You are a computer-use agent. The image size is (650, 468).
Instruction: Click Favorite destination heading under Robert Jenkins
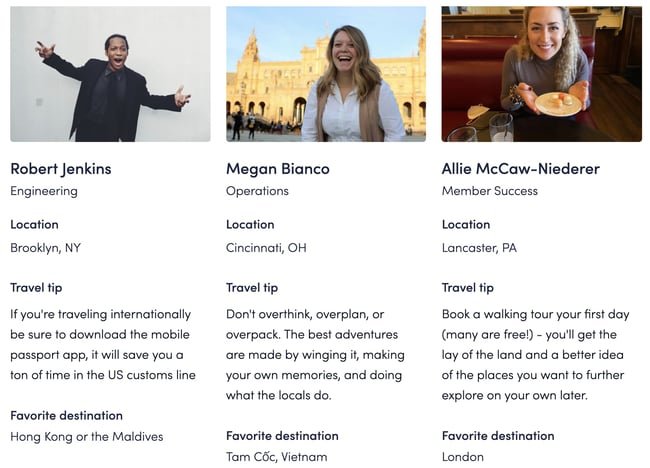click(66, 415)
